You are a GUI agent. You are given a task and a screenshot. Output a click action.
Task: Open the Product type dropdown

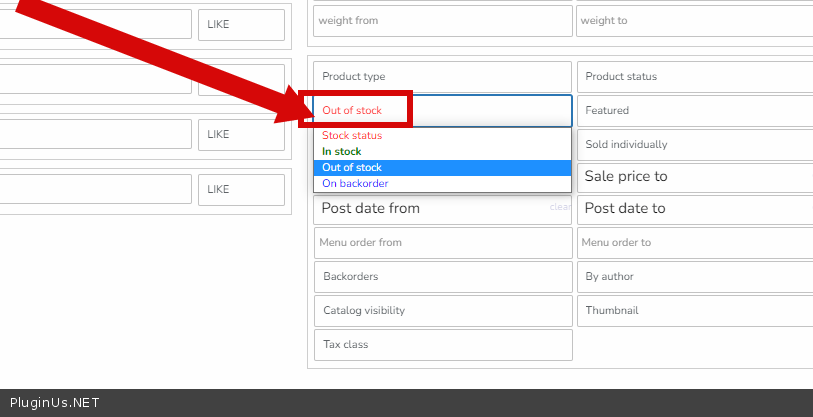pos(442,77)
